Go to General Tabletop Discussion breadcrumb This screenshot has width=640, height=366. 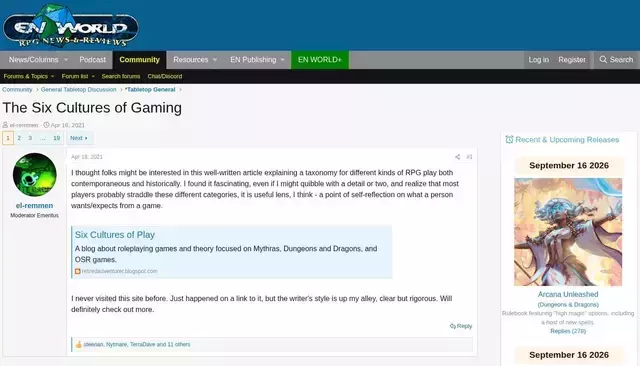click(x=78, y=89)
